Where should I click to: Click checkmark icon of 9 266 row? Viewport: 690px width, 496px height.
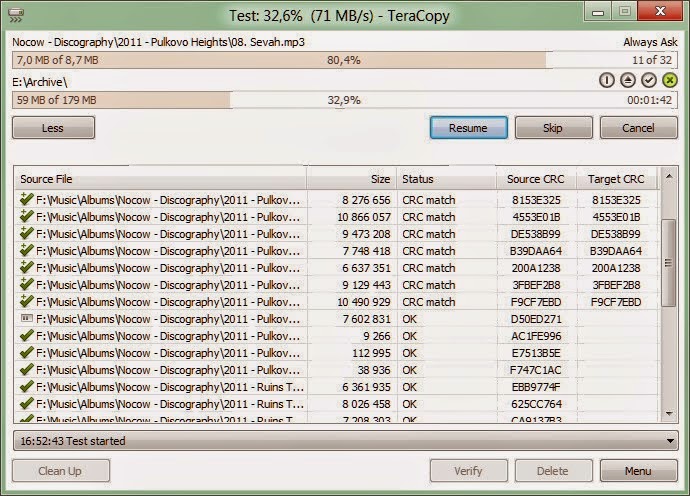click(26, 335)
